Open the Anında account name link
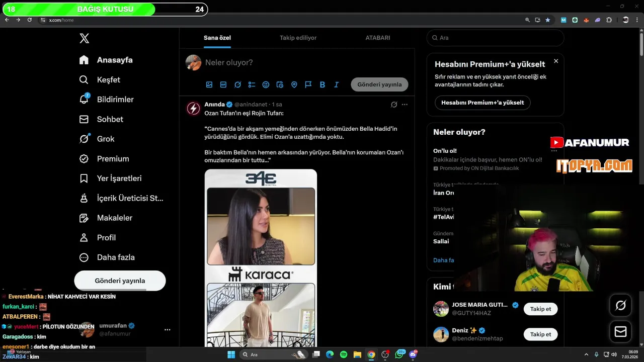This screenshot has height=362, width=644. [x=214, y=104]
